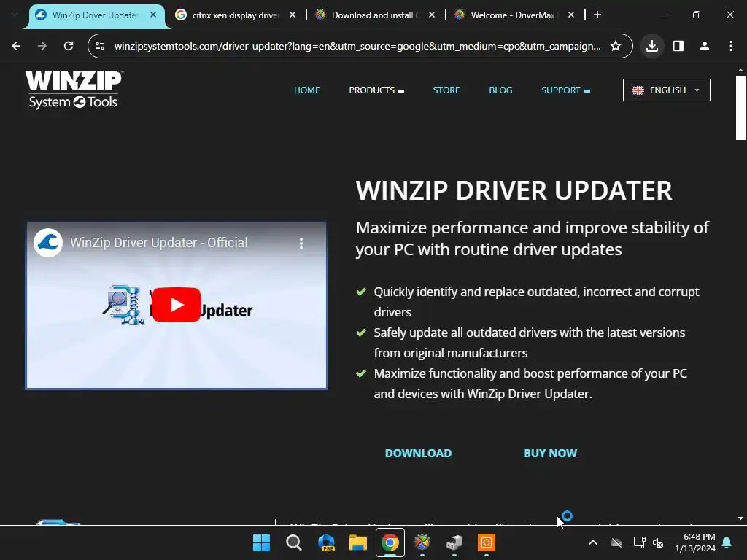Click the scrollbar down arrow

click(x=740, y=518)
